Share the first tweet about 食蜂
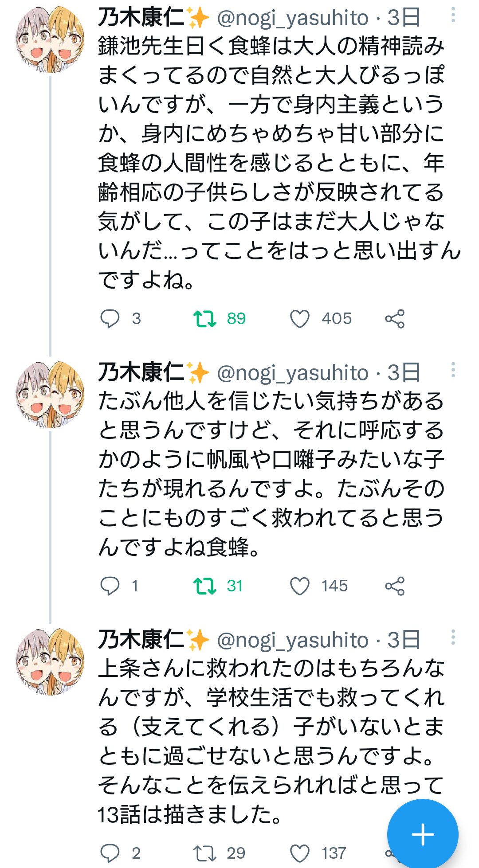This screenshot has height=868, width=479. tap(395, 319)
